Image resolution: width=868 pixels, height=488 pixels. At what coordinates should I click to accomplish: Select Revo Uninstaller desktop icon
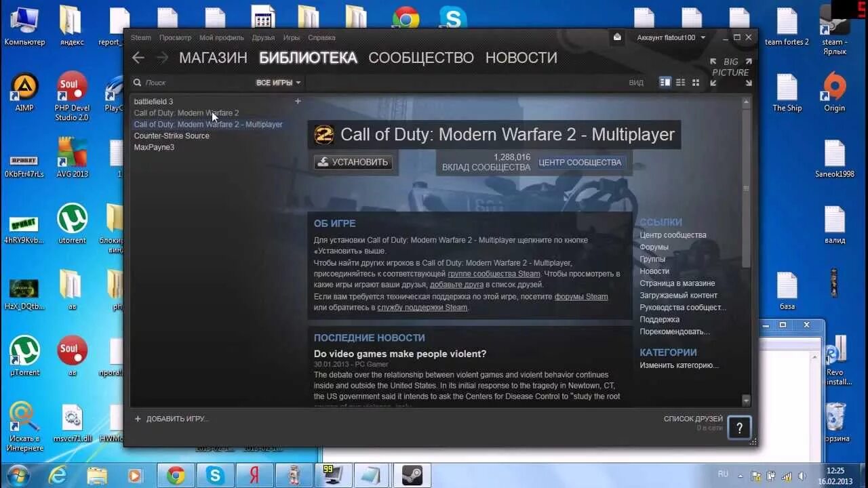click(836, 361)
